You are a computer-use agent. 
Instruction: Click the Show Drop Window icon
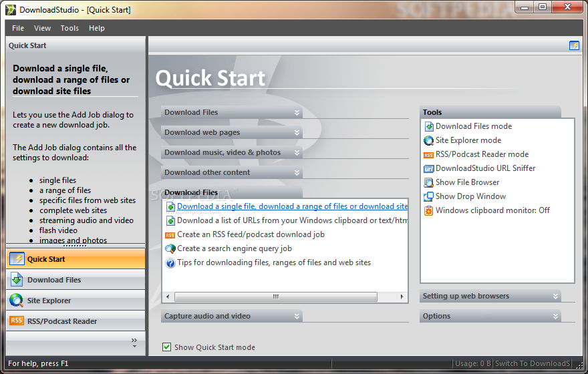428,196
